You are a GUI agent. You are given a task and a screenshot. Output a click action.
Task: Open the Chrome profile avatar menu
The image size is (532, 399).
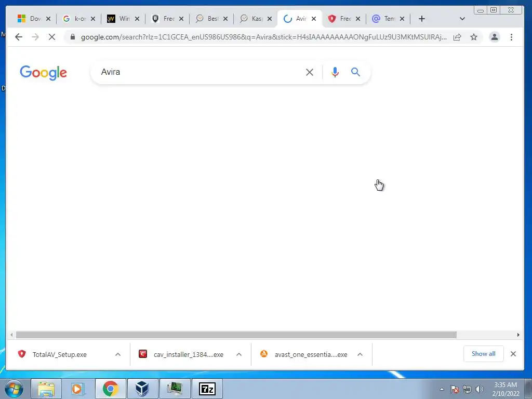pyautogui.click(x=495, y=37)
